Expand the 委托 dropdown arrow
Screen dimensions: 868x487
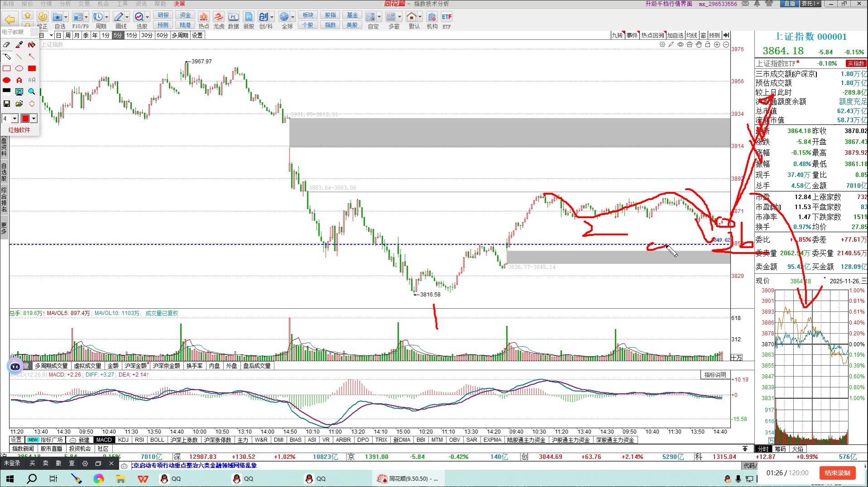(818, 4)
